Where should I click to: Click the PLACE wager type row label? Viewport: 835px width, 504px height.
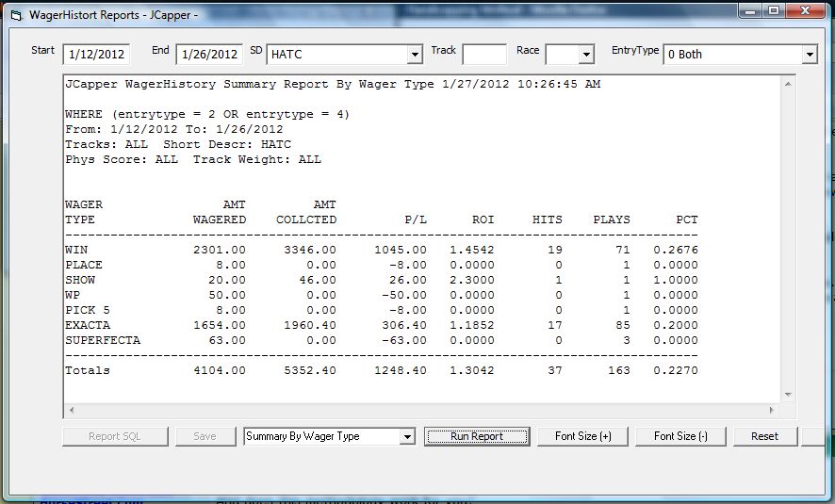[84, 265]
